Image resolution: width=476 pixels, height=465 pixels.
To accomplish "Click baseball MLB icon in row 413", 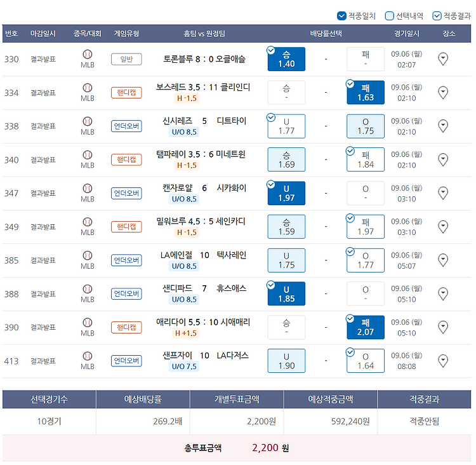I will (x=88, y=356).
